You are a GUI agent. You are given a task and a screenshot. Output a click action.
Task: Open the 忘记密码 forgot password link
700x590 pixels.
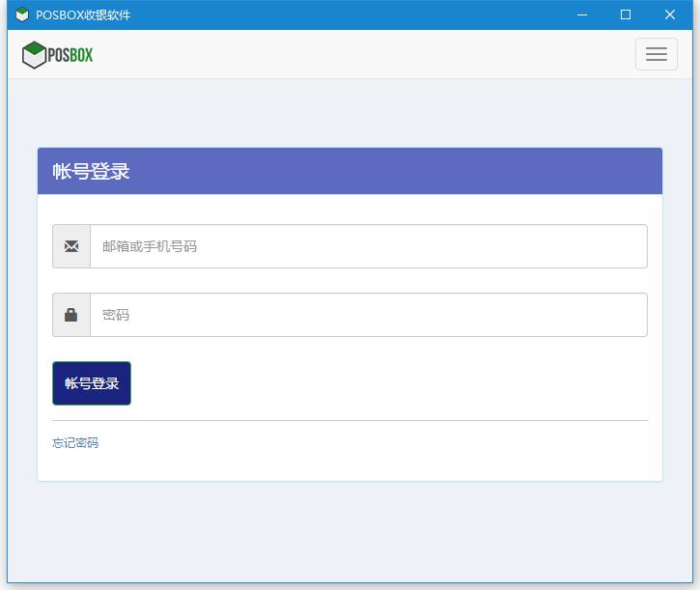(75, 442)
